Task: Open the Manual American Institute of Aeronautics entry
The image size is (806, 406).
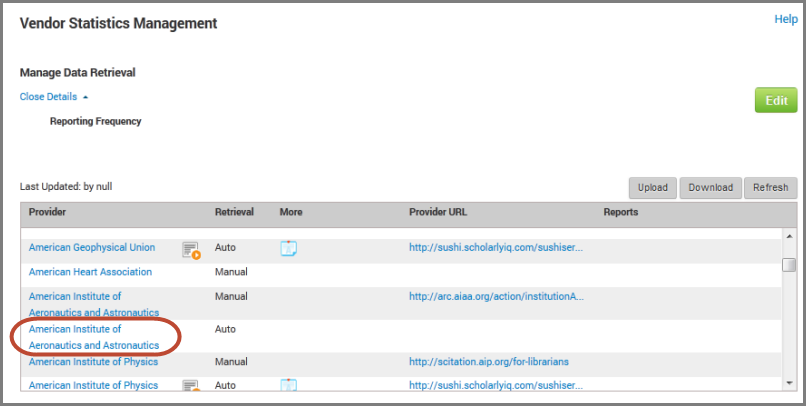Action: point(94,304)
